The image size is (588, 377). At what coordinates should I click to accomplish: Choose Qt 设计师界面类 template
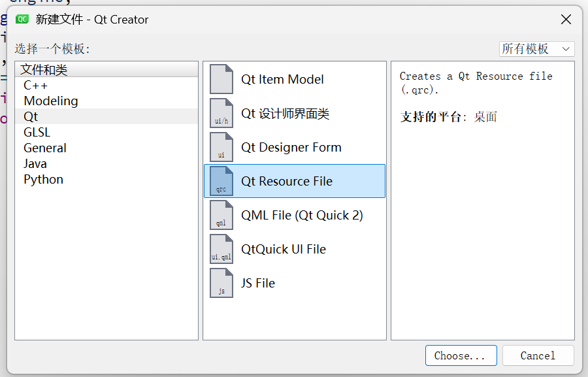tap(295, 113)
